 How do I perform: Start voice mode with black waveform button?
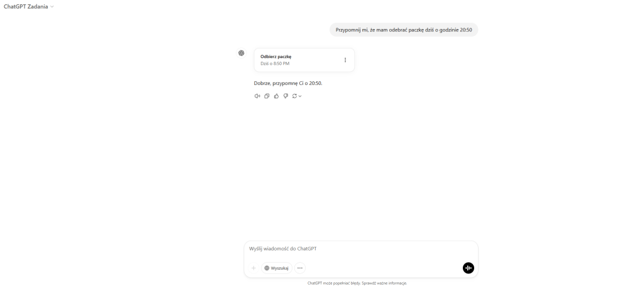tap(468, 268)
